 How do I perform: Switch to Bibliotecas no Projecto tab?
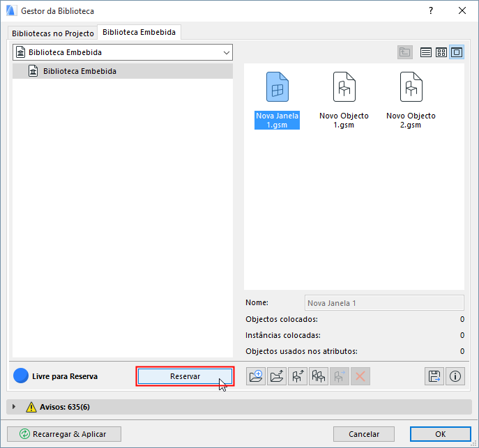click(52, 33)
